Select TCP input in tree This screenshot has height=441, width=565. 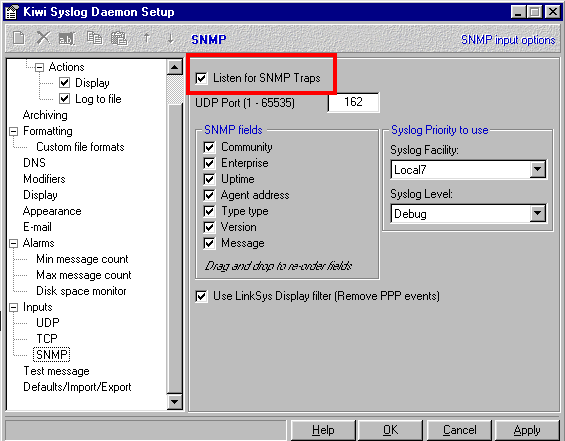(x=46, y=339)
